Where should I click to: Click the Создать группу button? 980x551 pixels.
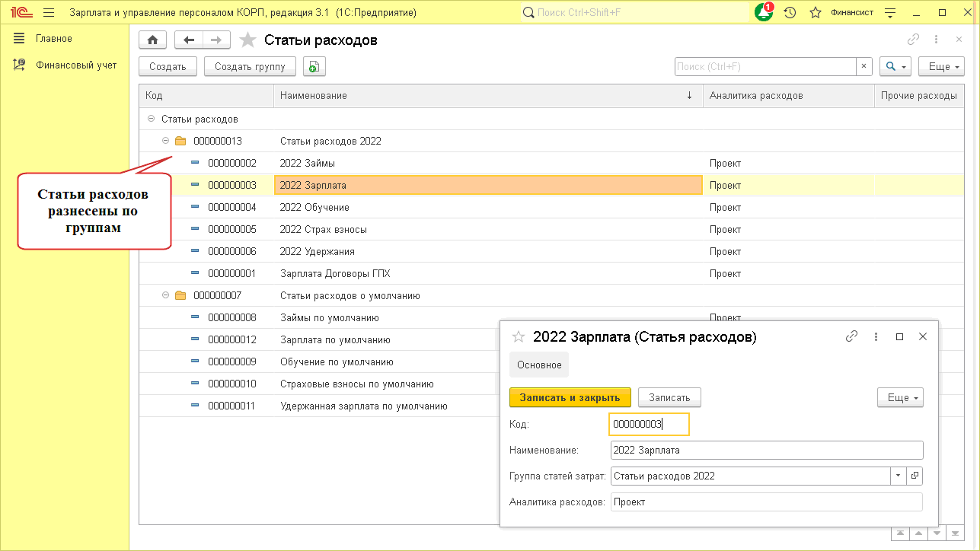click(x=250, y=67)
